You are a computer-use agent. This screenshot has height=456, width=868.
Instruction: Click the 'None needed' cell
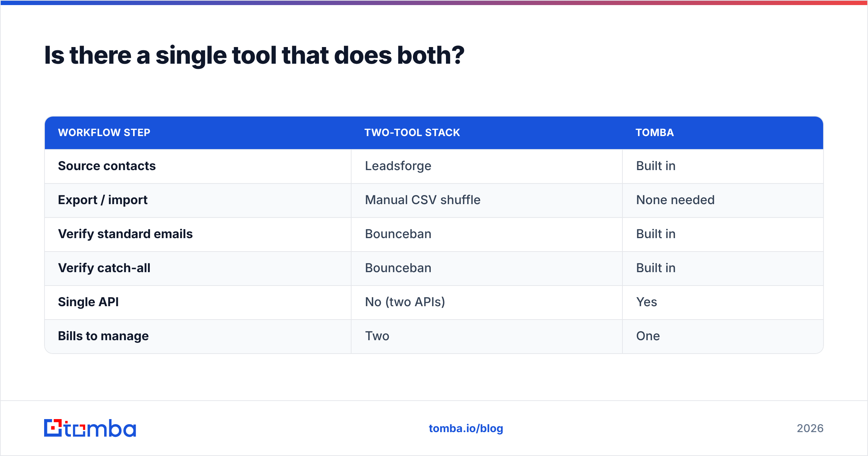(x=675, y=200)
